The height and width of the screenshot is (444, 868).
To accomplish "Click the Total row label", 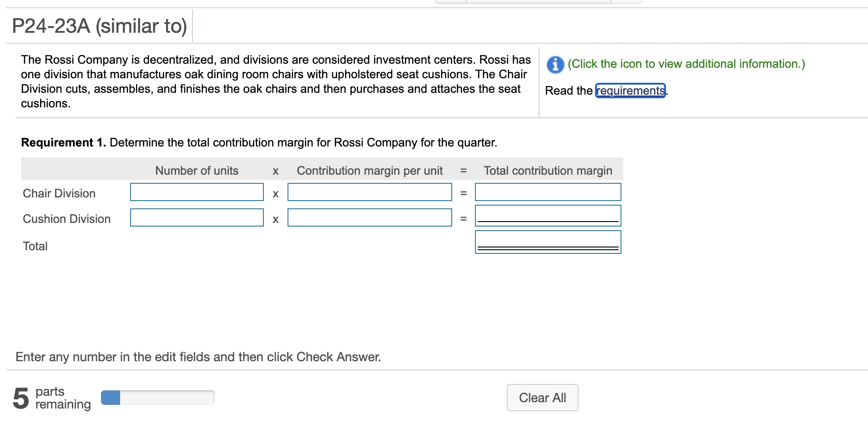I will click(35, 246).
